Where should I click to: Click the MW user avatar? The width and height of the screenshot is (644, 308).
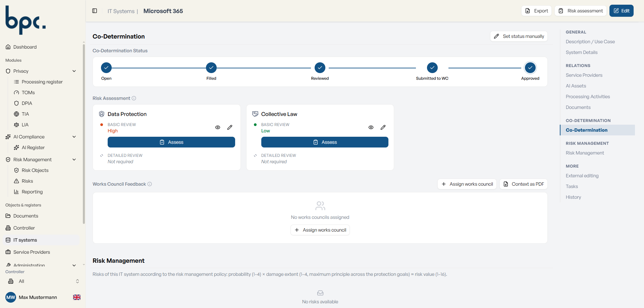(x=11, y=297)
